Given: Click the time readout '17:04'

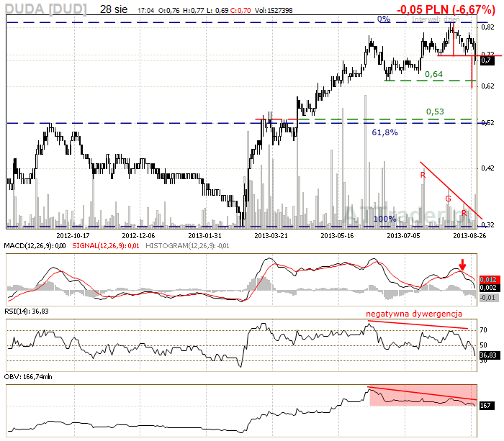Looking at the screenshot, I should [145, 11].
